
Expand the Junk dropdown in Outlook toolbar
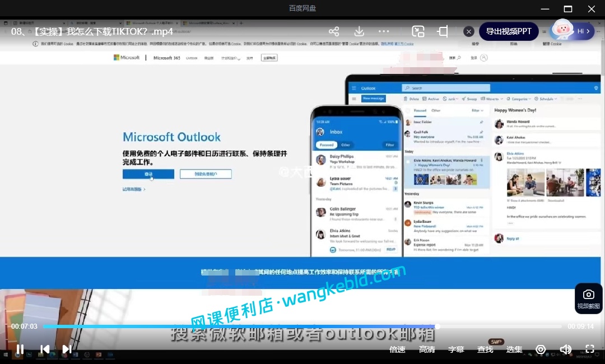click(x=450, y=99)
